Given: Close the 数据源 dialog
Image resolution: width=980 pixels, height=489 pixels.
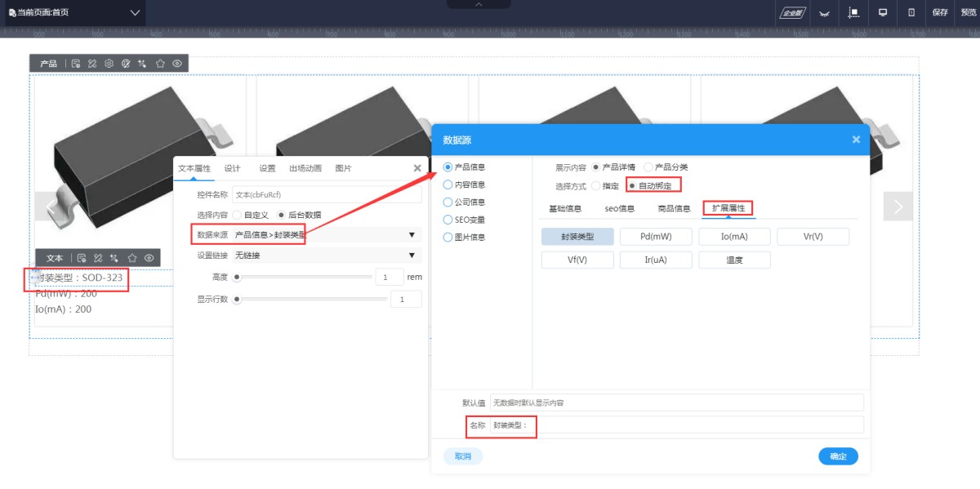Looking at the screenshot, I should (856, 140).
